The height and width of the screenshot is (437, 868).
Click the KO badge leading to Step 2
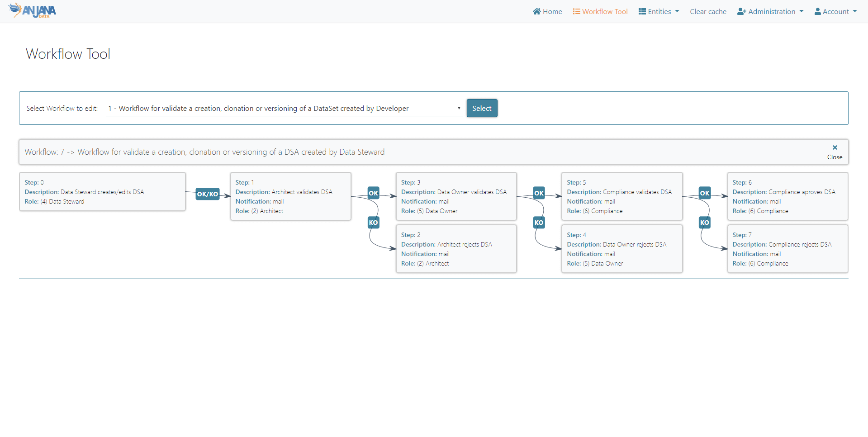point(373,223)
